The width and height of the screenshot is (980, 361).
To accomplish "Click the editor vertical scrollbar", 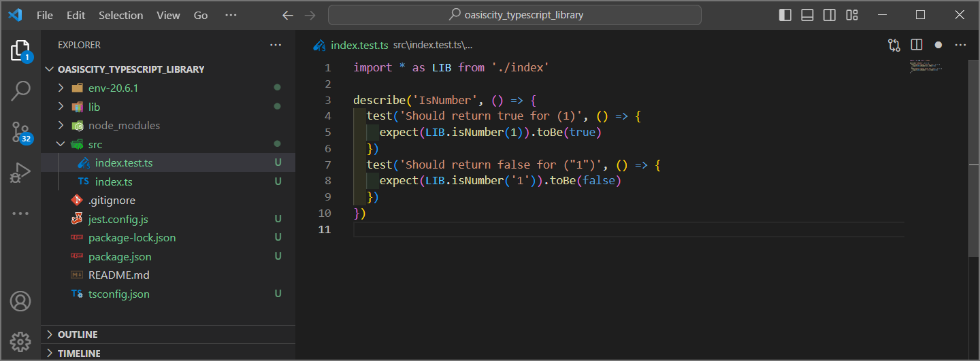I will click(x=973, y=157).
